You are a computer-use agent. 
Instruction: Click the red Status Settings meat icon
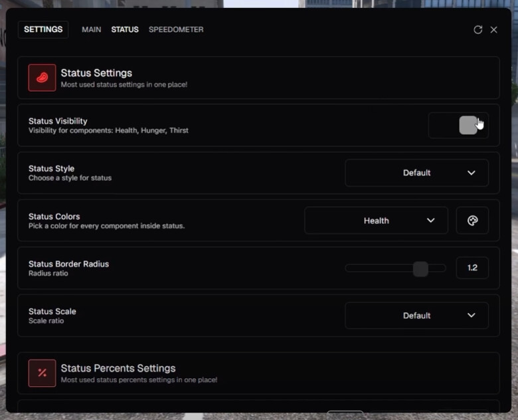(42, 78)
